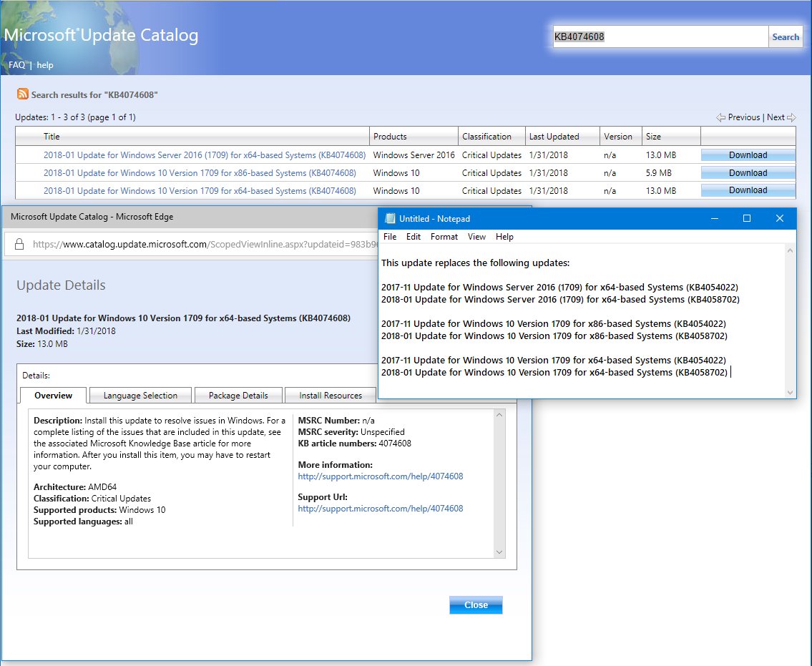This screenshot has width=812, height=666.
Task: Minimize the Notepad window
Action: tap(715, 219)
